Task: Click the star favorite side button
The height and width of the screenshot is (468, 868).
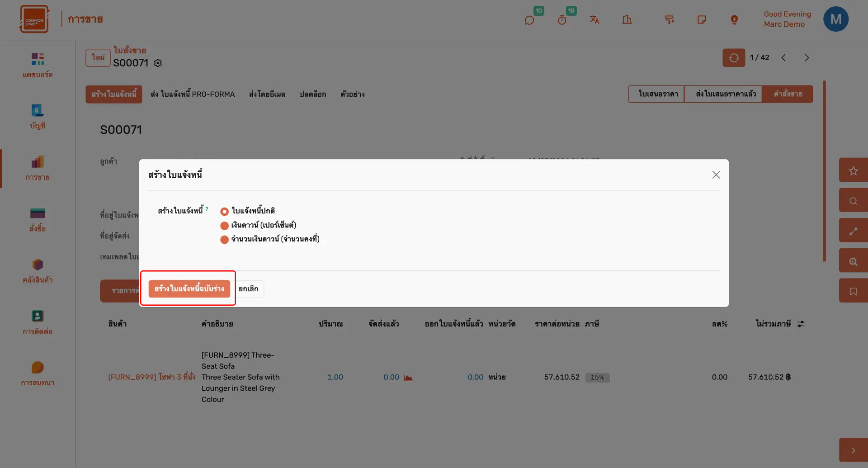Action: click(x=853, y=170)
